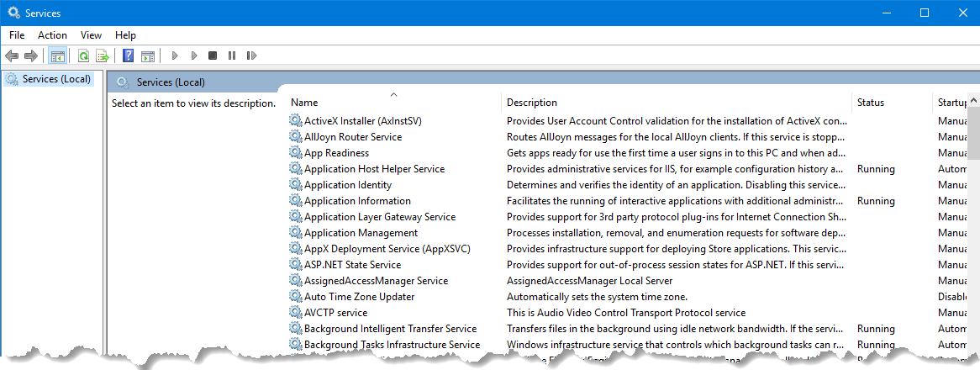Sort by the Startup Type column header
Image resolution: width=980 pixels, height=370 pixels.
(x=950, y=102)
